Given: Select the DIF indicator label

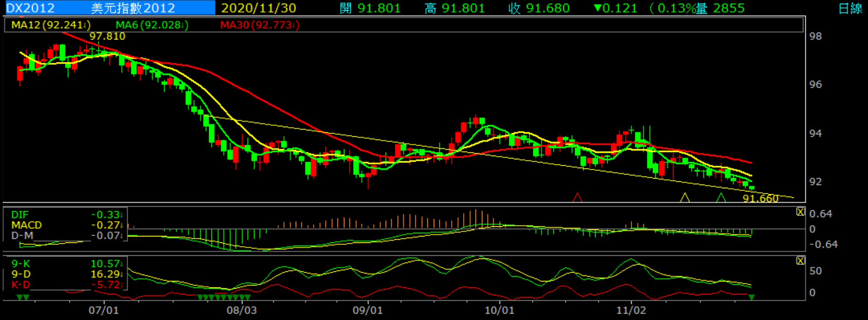Looking at the screenshot, I should 20,214.
